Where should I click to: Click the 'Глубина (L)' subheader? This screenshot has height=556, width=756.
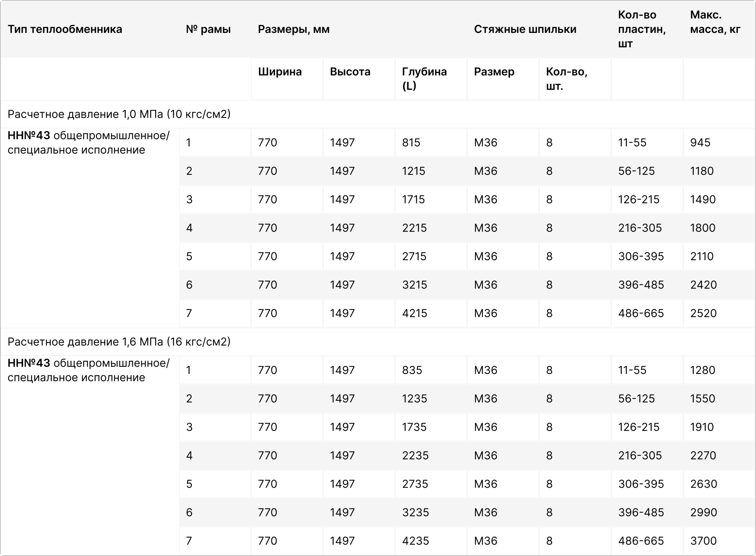[x=424, y=79]
